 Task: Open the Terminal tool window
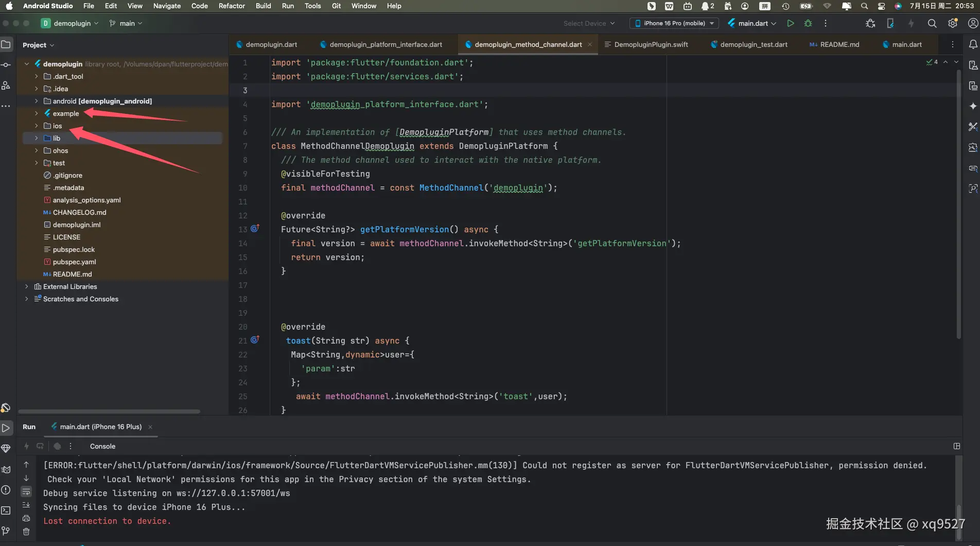click(6, 510)
